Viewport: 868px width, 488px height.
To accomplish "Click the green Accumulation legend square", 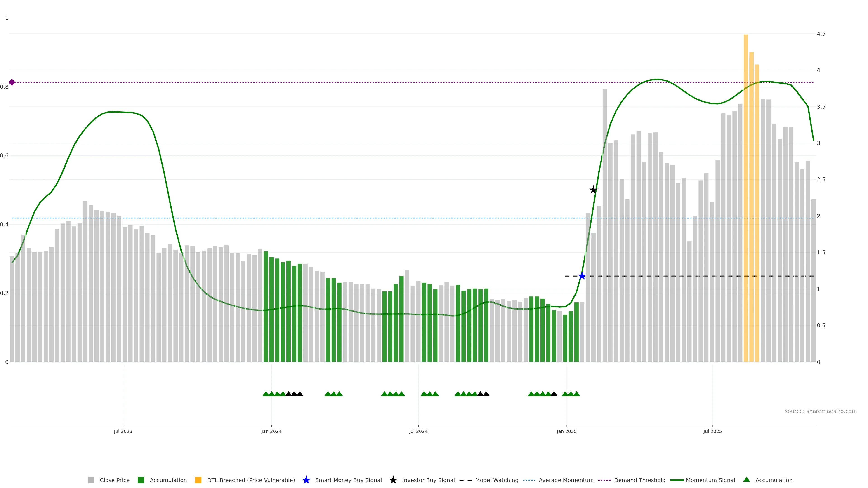I will [141, 480].
